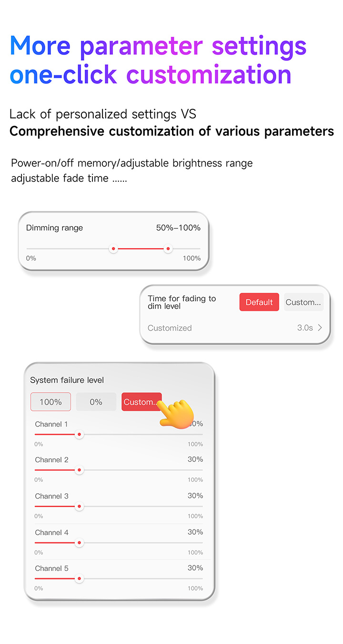Click the Dimming range label

tap(54, 228)
